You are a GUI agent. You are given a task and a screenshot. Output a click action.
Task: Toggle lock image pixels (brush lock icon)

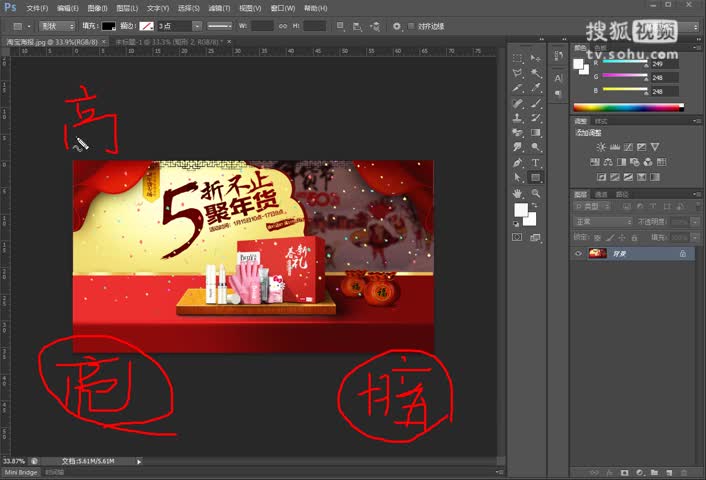610,237
